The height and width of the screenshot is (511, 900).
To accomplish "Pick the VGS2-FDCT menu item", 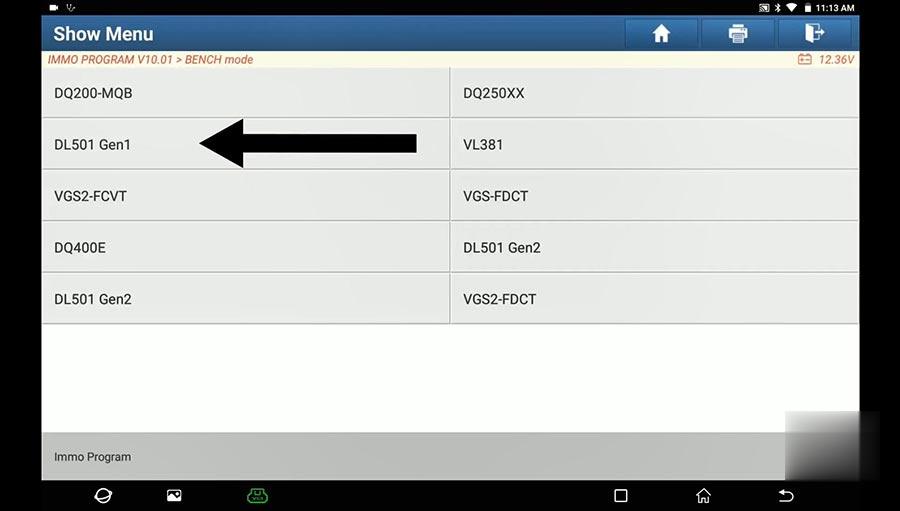I will [x=654, y=299].
